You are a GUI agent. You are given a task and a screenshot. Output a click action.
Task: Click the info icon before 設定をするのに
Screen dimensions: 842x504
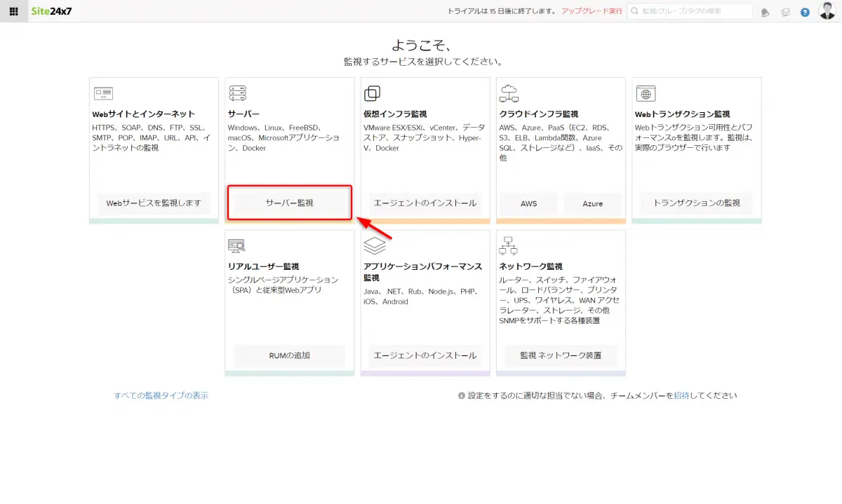(461, 395)
